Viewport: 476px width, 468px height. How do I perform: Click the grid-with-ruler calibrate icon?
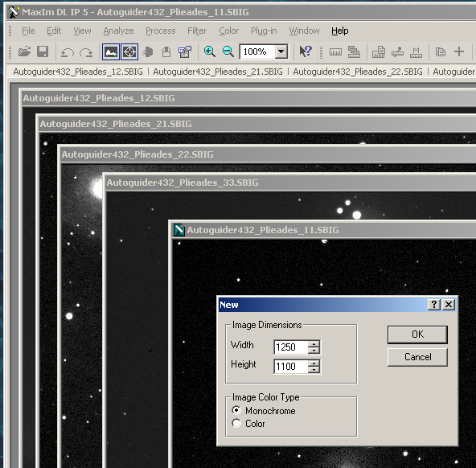[x=354, y=52]
